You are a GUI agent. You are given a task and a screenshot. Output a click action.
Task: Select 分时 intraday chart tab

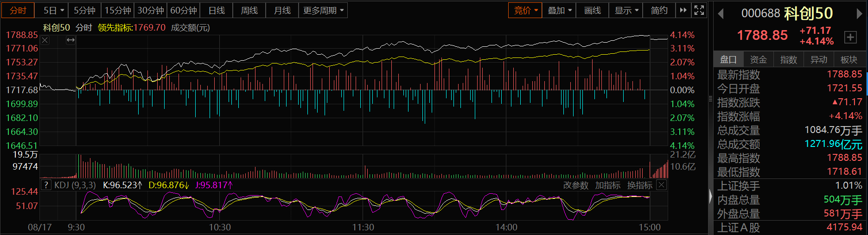(x=18, y=10)
